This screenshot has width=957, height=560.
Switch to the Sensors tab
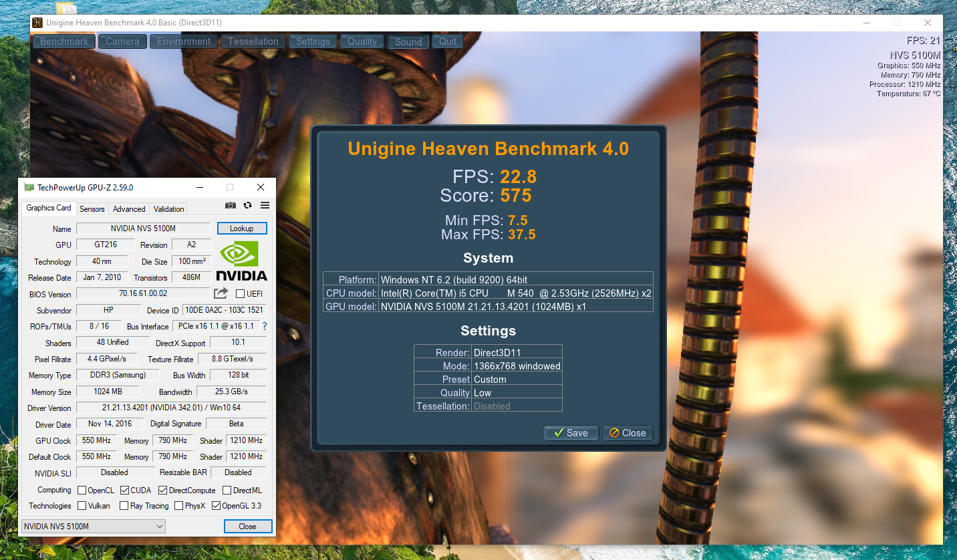coord(92,209)
